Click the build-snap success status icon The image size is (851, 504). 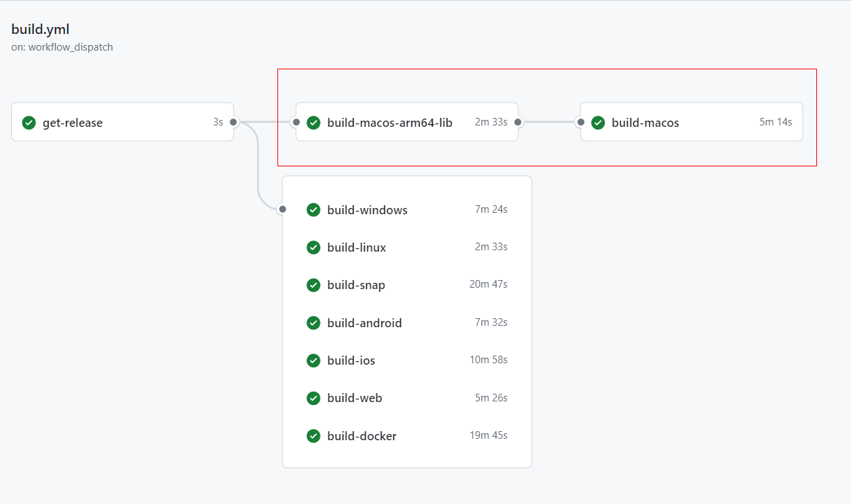click(x=313, y=285)
